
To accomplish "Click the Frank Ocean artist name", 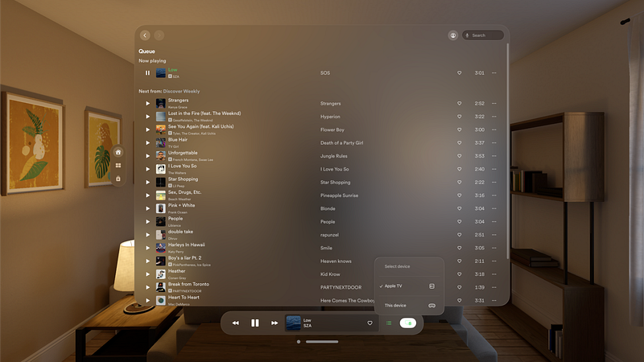I will pyautogui.click(x=177, y=212).
